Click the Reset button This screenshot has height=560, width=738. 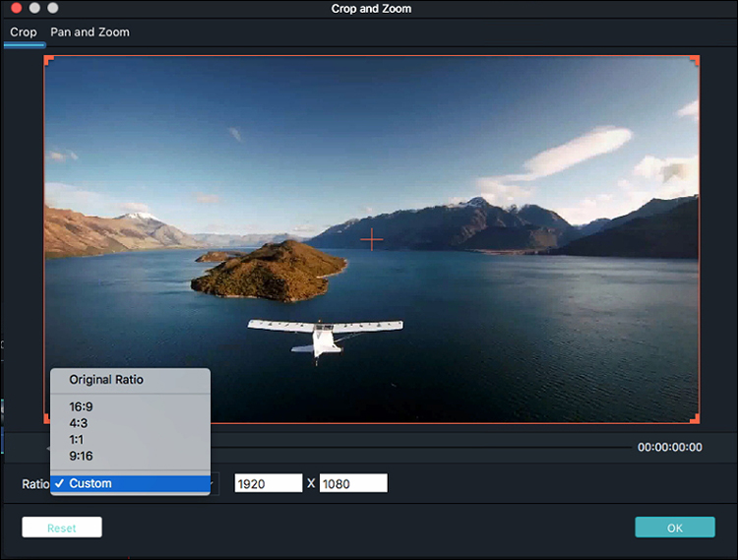coord(62,528)
